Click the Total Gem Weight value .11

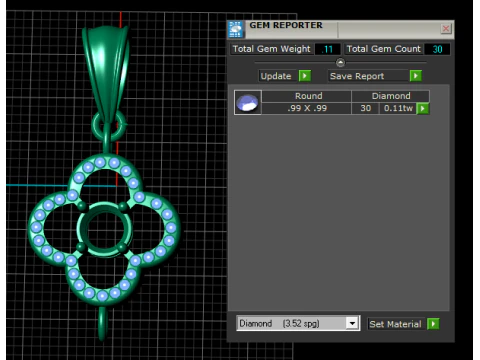click(x=327, y=49)
